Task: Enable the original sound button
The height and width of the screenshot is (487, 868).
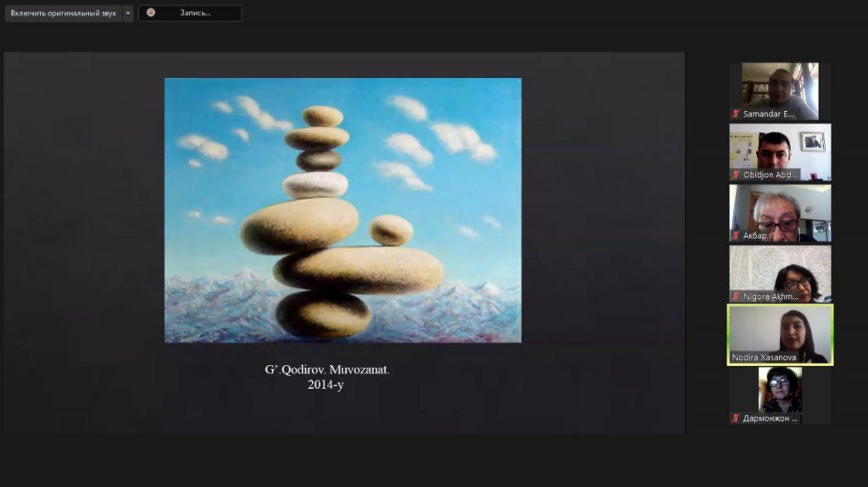Action: point(63,14)
